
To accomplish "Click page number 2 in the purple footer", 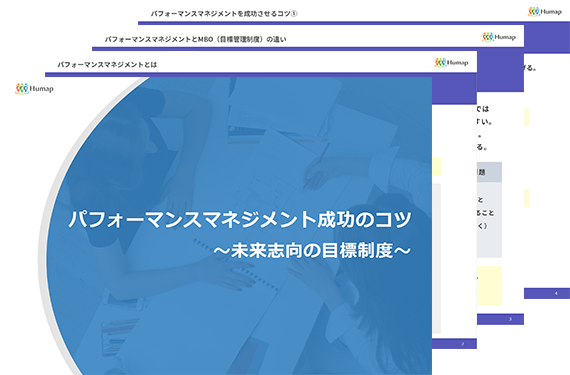I will (462, 344).
